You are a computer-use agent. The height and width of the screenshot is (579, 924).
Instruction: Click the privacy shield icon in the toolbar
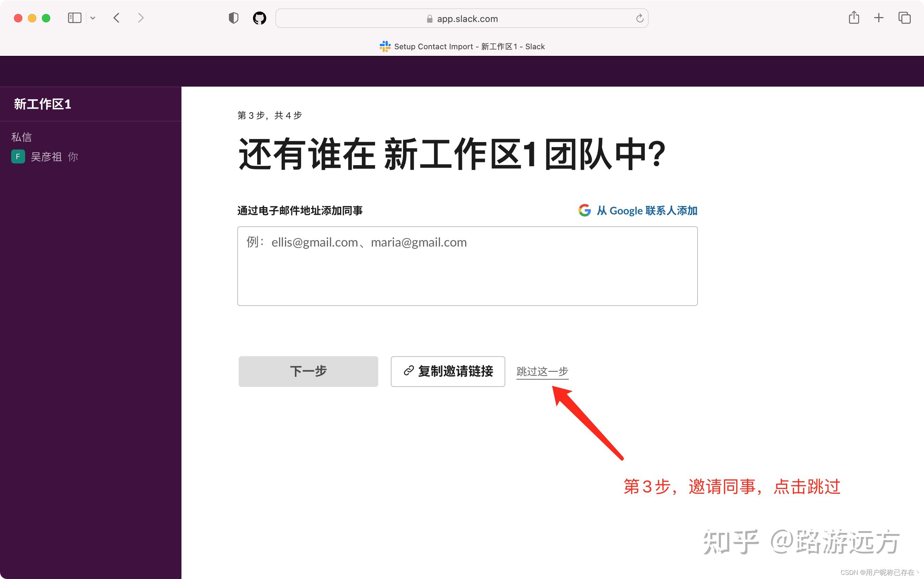pyautogui.click(x=233, y=17)
